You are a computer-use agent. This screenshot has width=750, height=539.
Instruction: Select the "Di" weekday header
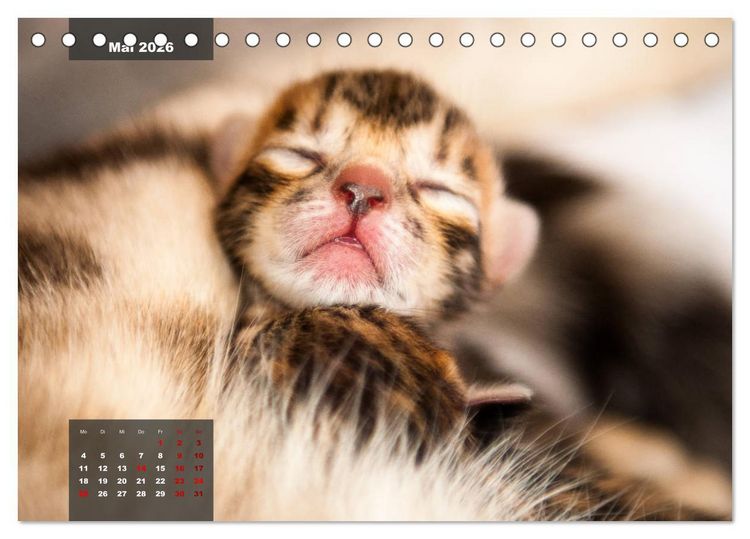[x=103, y=432]
